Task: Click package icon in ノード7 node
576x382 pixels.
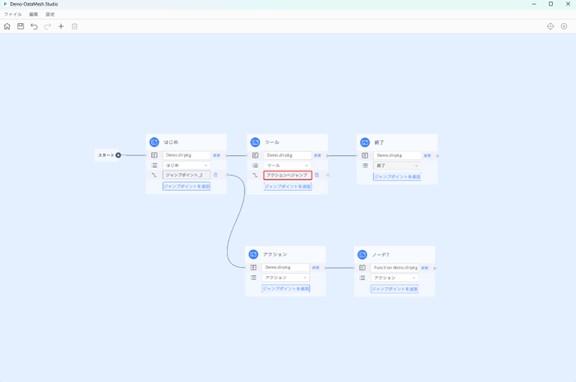Action: (362, 268)
